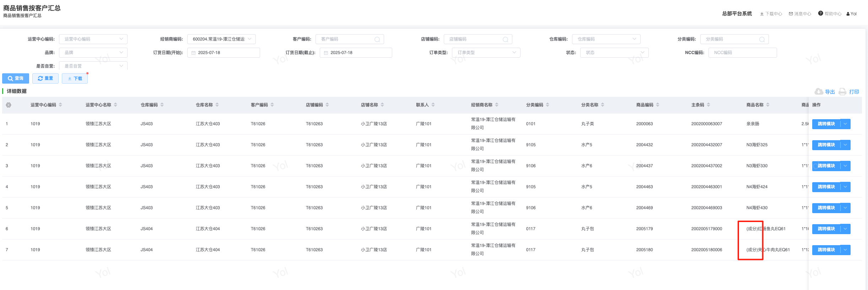Click the NCC编码 input field

[x=742, y=53]
